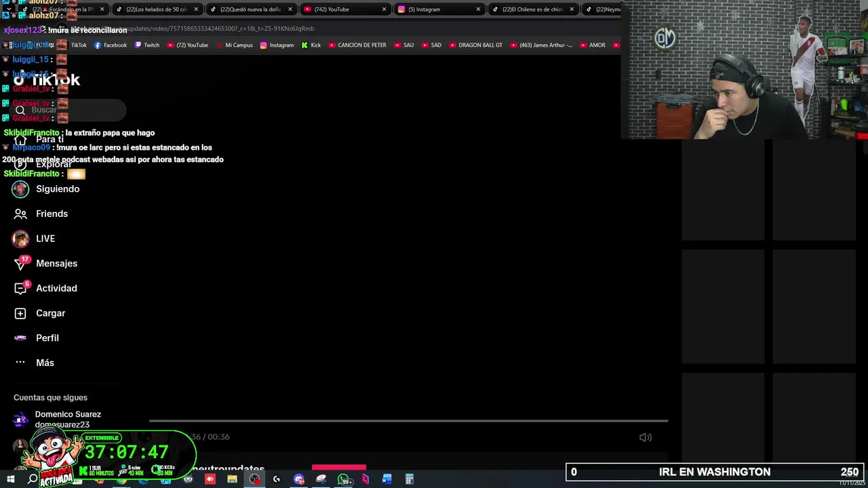Open the (72) YouTube bookmark

[x=187, y=45]
